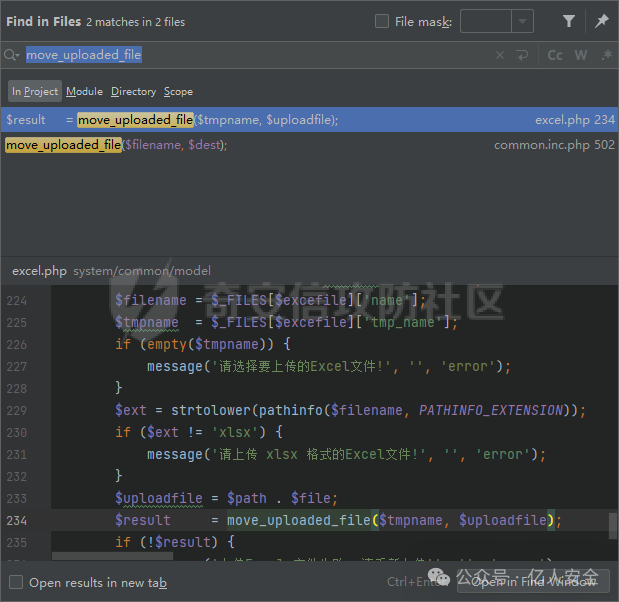Select the In Project scope tab
This screenshot has width=619, height=602.
[35, 91]
